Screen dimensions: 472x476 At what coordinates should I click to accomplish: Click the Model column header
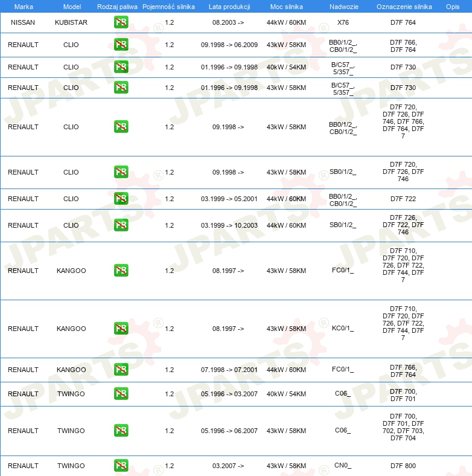72,7
